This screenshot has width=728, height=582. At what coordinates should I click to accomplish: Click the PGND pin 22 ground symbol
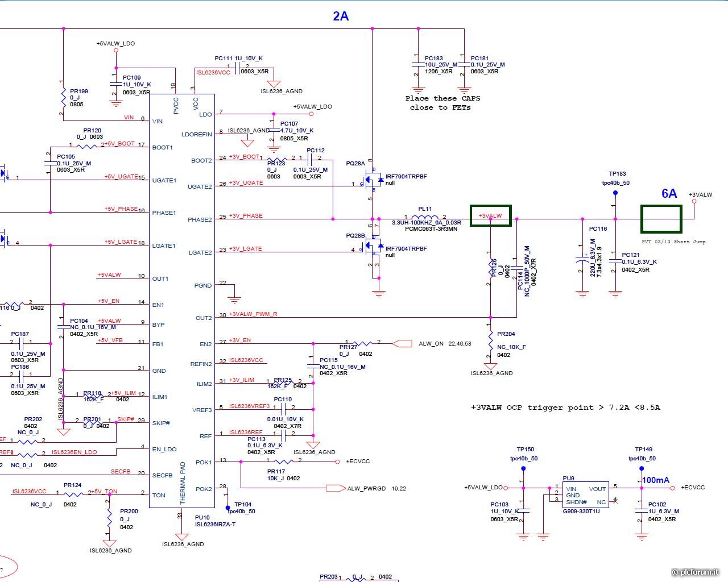coord(234,300)
